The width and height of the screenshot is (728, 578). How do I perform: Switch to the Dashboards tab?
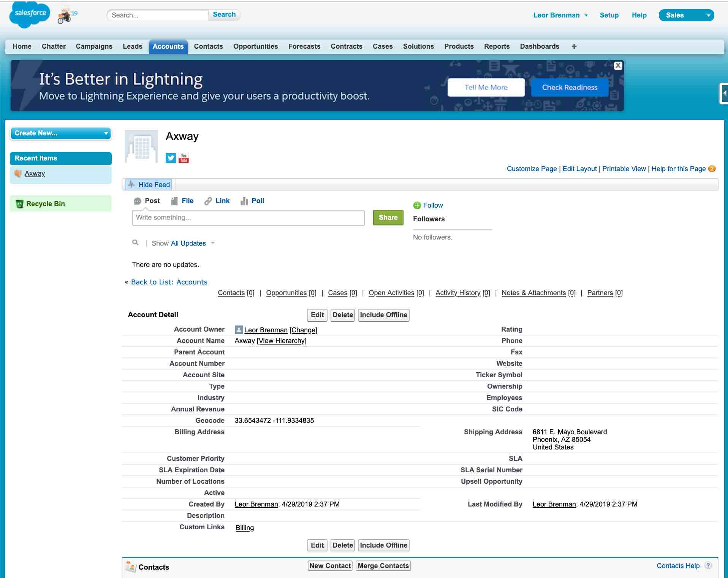click(540, 46)
